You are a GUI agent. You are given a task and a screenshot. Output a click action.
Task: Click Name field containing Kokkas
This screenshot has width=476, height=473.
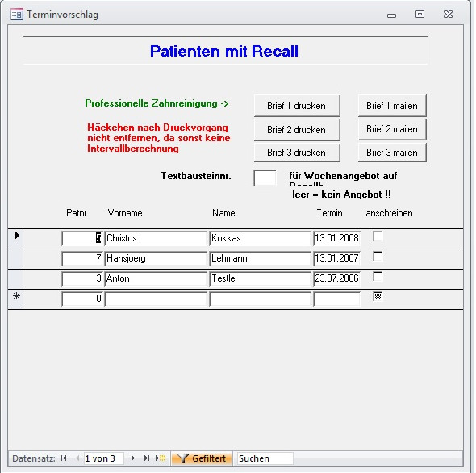pyautogui.click(x=260, y=238)
